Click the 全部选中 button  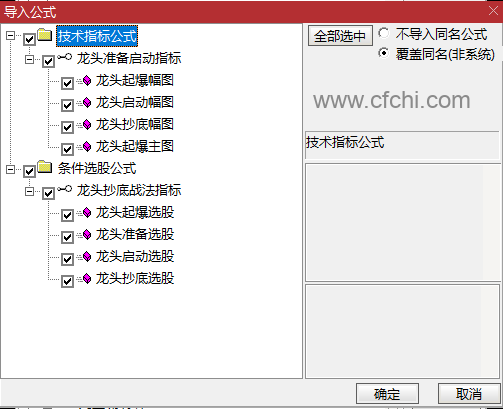tap(340, 36)
